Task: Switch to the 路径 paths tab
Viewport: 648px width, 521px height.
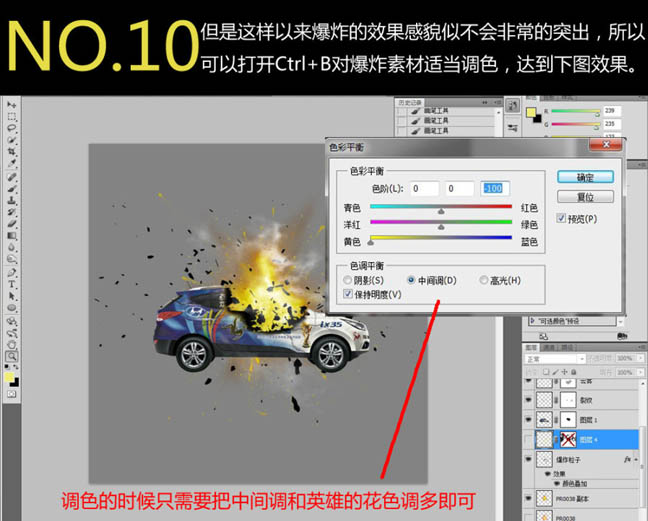Action: [565, 347]
